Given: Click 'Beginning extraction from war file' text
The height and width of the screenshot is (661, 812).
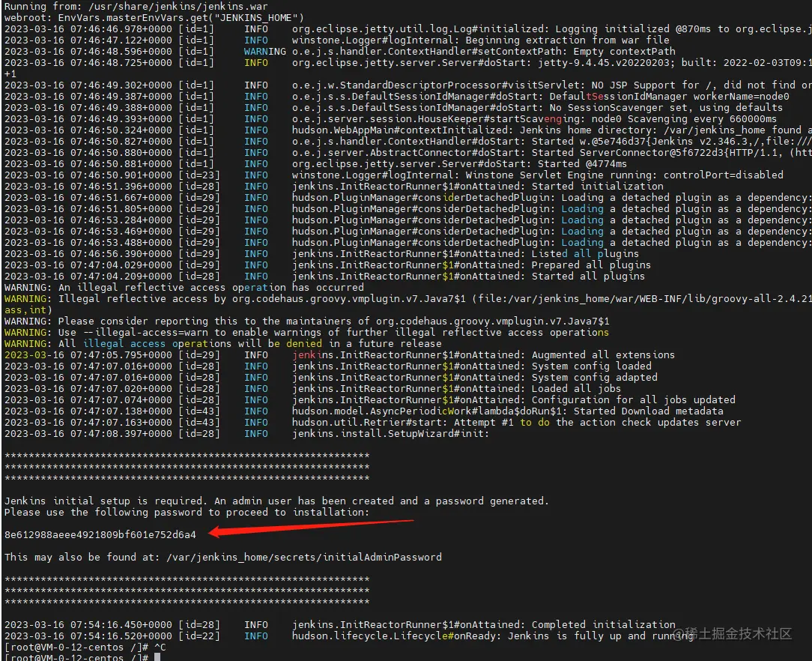Looking at the screenshot, I should pos(567,40).
